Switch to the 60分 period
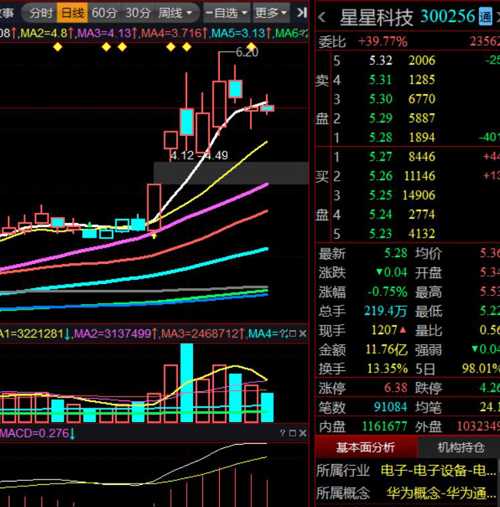500x507 pixels. click(x=104, y=13)
